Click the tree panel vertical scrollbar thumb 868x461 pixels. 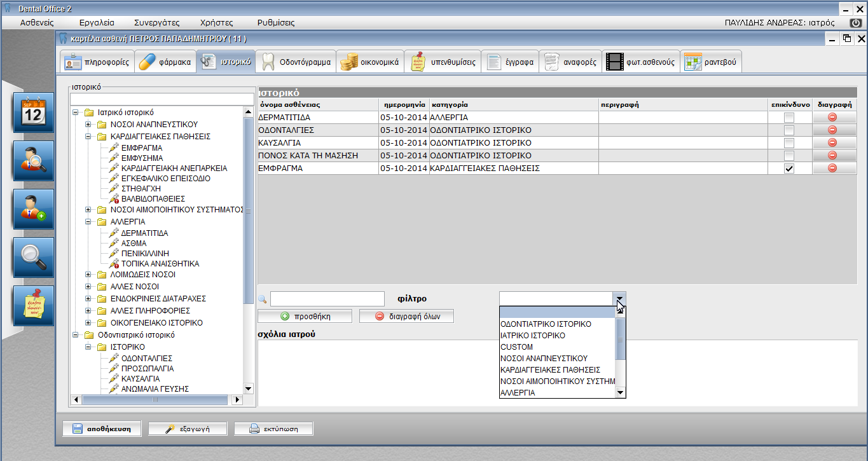click(x=248, y=210)
